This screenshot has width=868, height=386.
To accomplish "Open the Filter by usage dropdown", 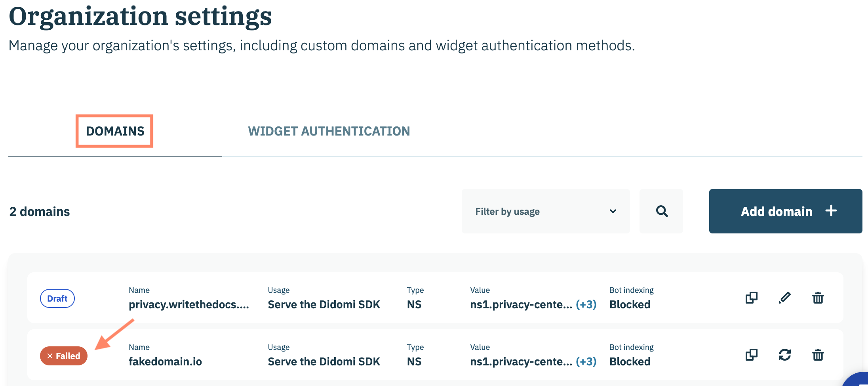I will pos(545,211).
